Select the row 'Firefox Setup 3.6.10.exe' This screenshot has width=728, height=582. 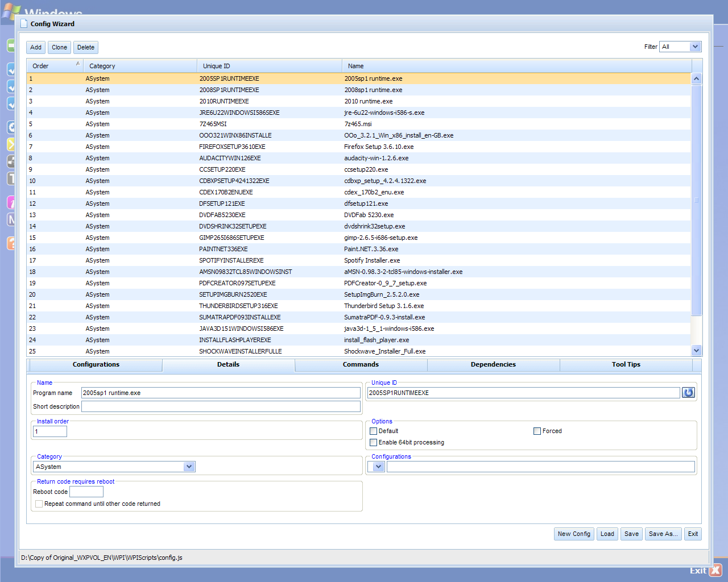click(359, 147)
